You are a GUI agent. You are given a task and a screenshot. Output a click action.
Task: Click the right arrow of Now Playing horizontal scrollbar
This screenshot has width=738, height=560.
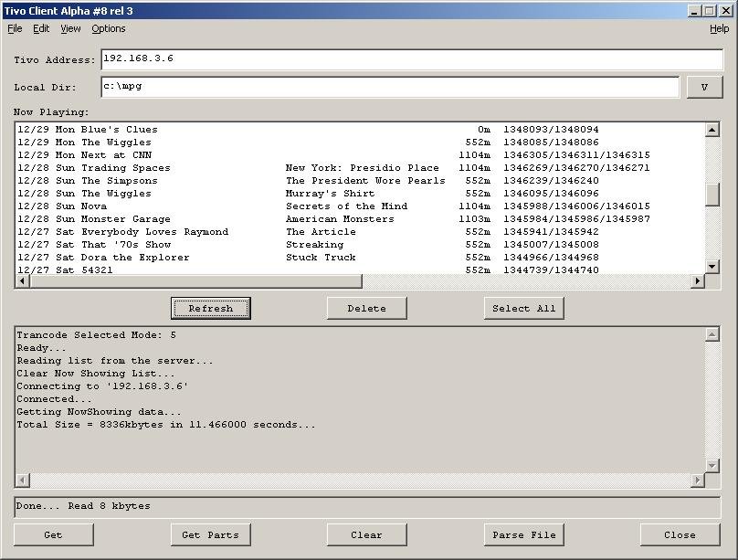pyautogui.click(x=698, y=281)
